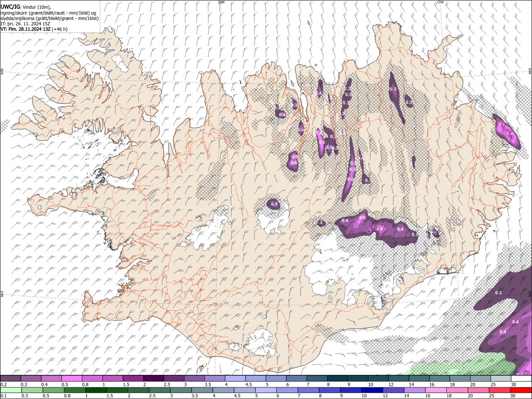Select the rain legend swatch between 14 and 16
This screenshot has width=532, height=399.
coord(415,390)
